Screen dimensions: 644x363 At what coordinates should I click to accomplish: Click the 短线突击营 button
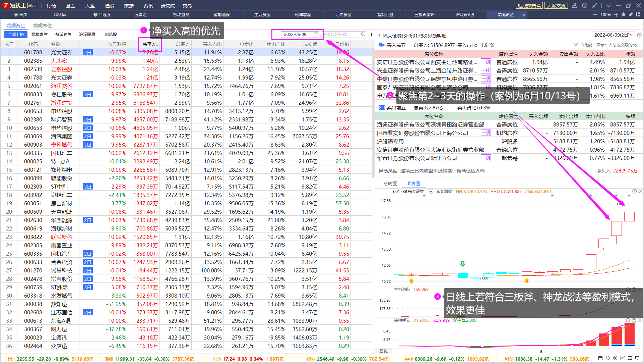pyautogui.click(x=529, y=6)
